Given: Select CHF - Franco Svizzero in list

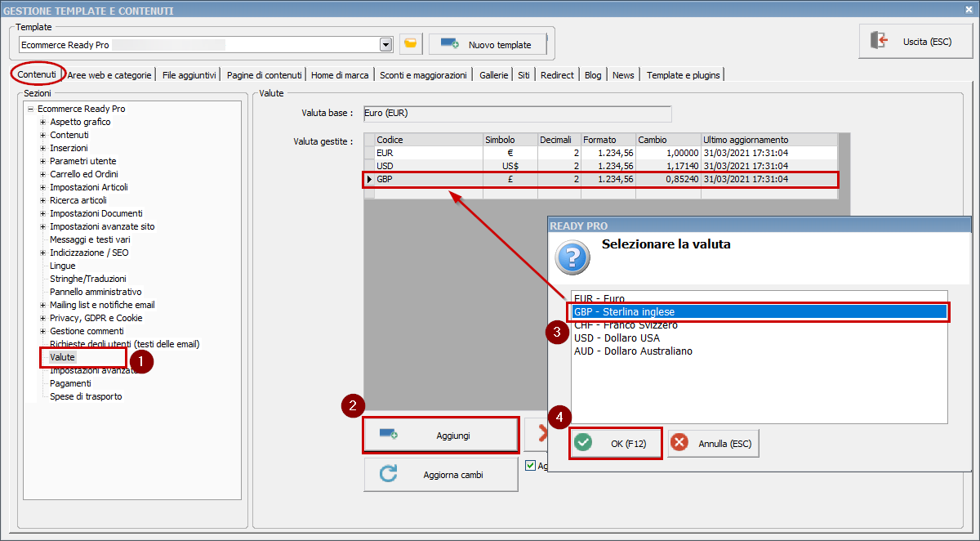Looking at the screenshot, I should 759,324.
